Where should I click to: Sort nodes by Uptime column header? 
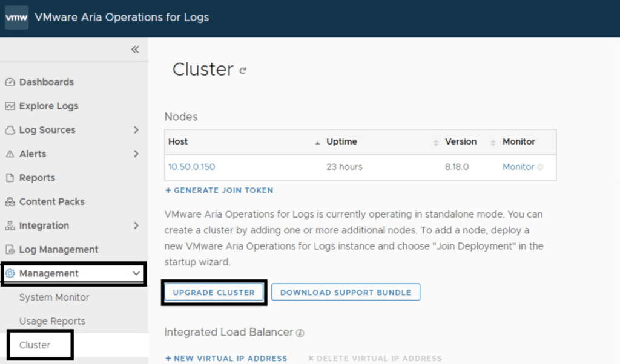341,141
